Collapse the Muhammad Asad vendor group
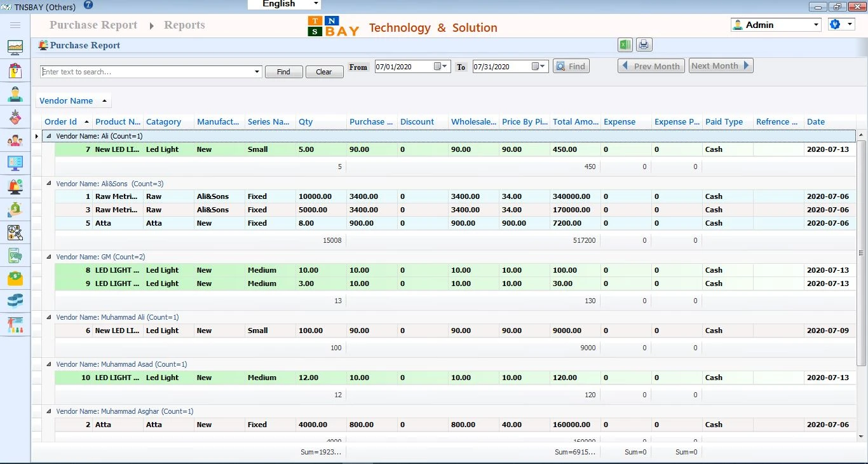The height and width of the screenshot is (464, 868). [x=49, y=364]
